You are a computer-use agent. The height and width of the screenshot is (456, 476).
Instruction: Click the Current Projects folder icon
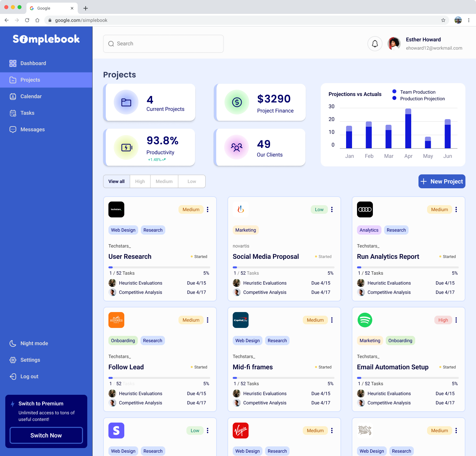(x=126, y=102)
